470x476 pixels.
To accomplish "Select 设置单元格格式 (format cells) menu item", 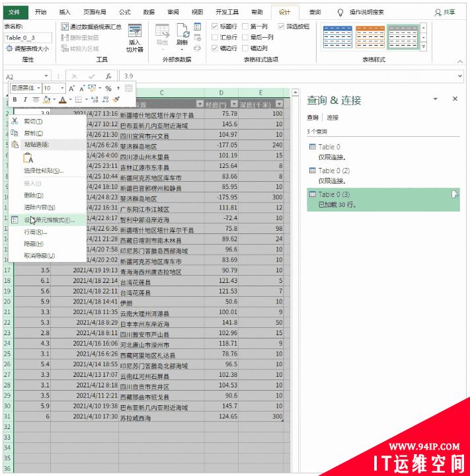I will (x=48, y=220).
